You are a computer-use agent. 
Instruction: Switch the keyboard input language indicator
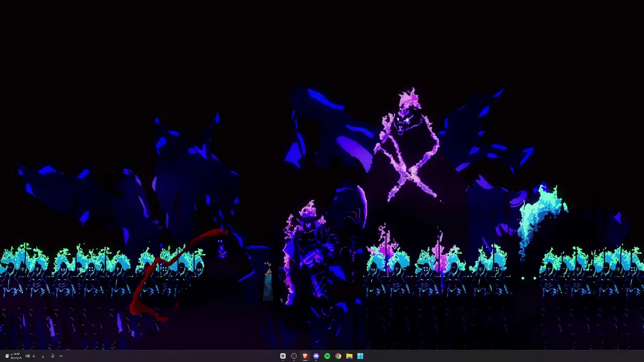[x=43, y=356]
